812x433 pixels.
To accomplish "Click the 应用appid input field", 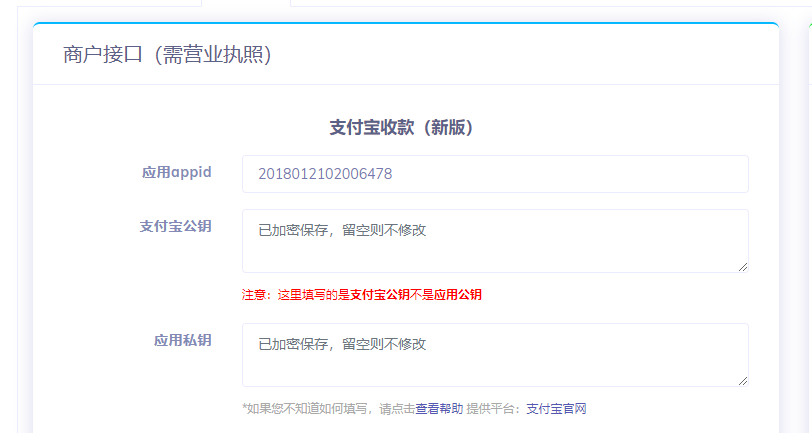I will pyautogui.click(x=495, y=174).
